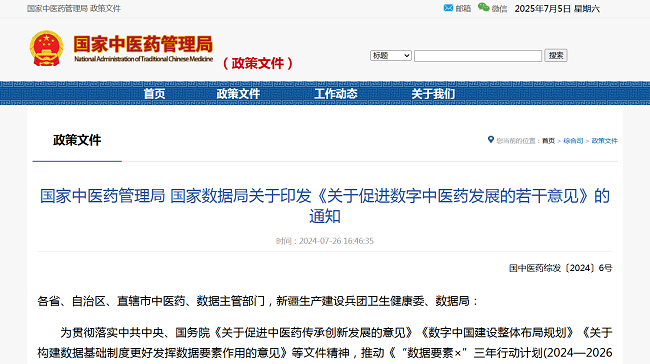Open the 首页 navigation menu item
Viewport: 650px width, 364px height.
click(154, 94)
